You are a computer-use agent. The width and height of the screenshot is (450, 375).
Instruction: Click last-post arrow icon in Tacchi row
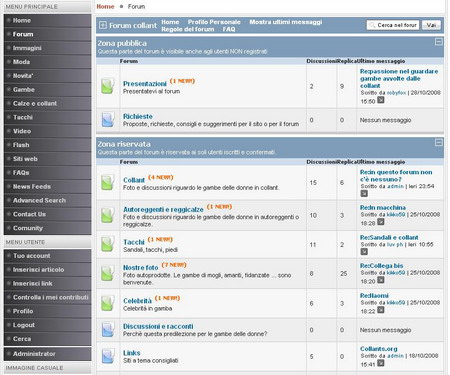tap(364, 251)
